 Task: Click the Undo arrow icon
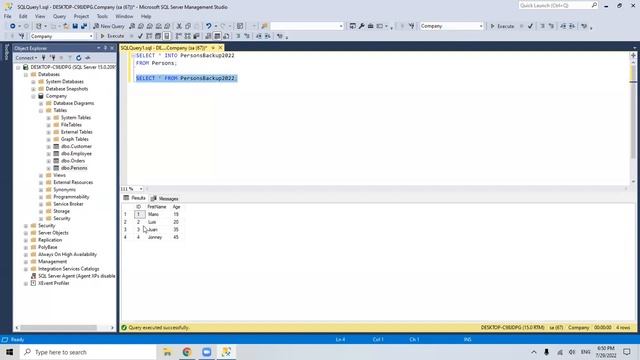pos(209,26)
